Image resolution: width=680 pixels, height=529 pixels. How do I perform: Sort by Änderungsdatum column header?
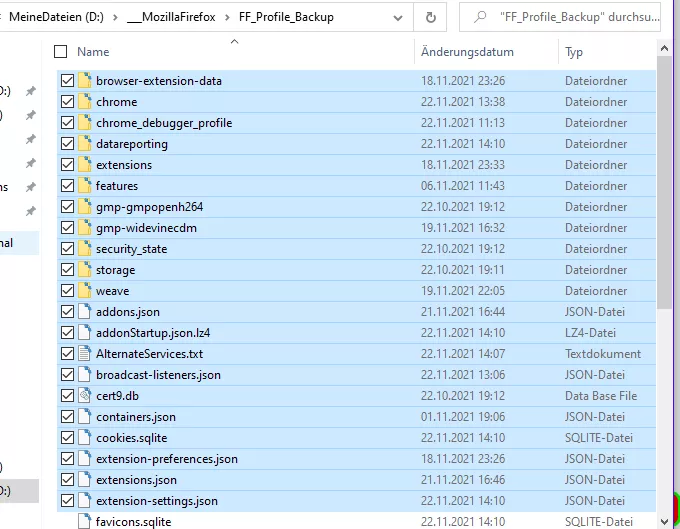(467, 52)
